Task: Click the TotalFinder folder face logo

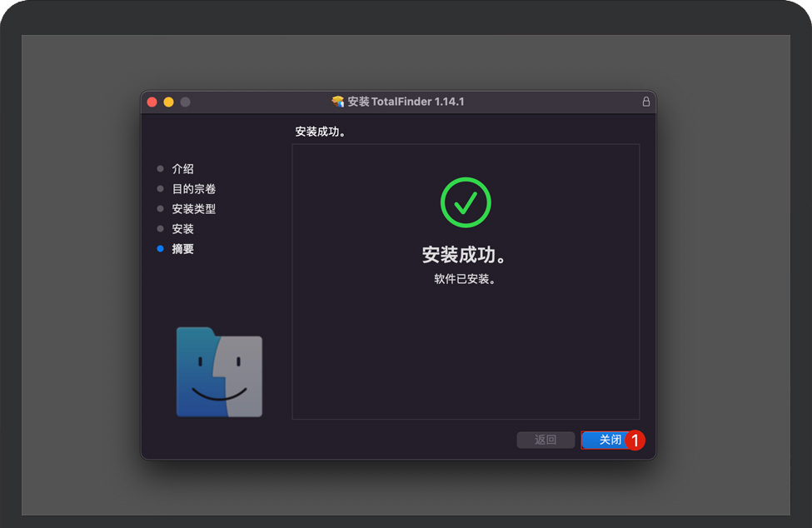Action: [219, 371]
